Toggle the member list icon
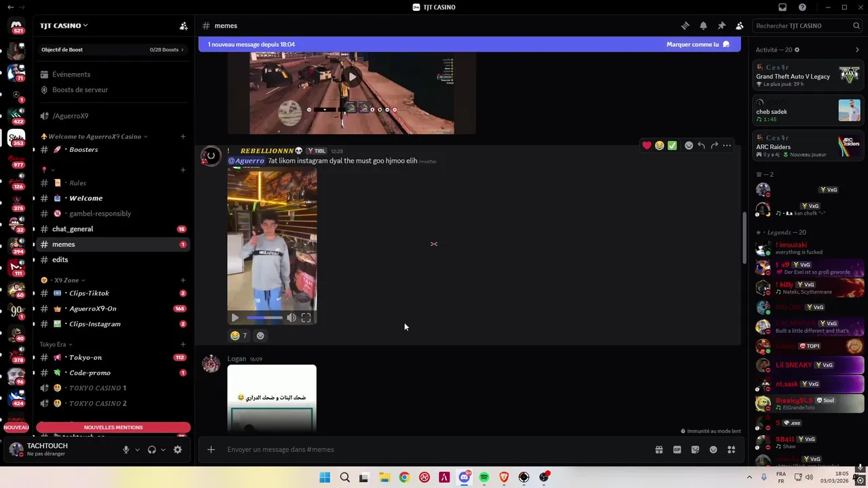Image resolution: width=868 pixels, height=488 pixels. (x=739, y=26)
